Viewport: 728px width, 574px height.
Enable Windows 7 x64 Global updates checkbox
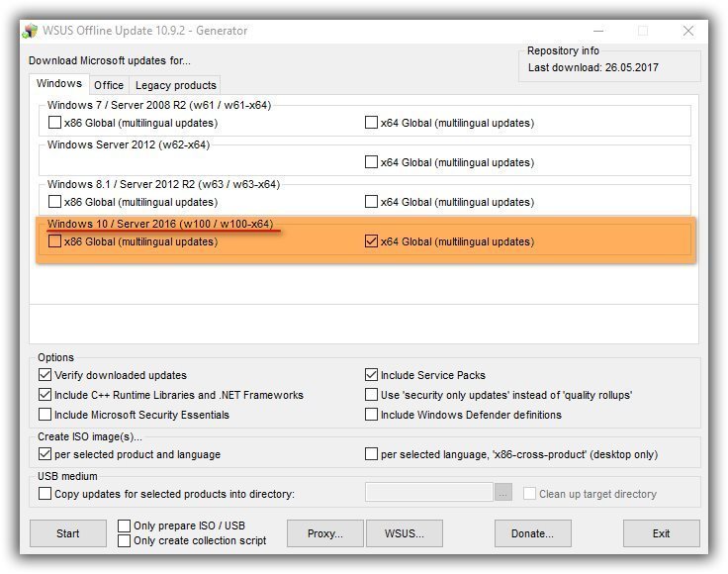tap(371, 123)
